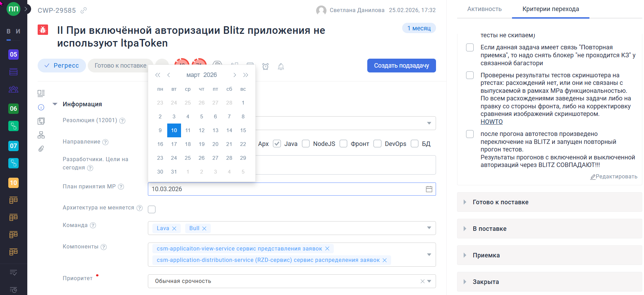This screenshot has width=644, height=295.
Task: Click calendar icon in the date field
Action: click(429, 189)
